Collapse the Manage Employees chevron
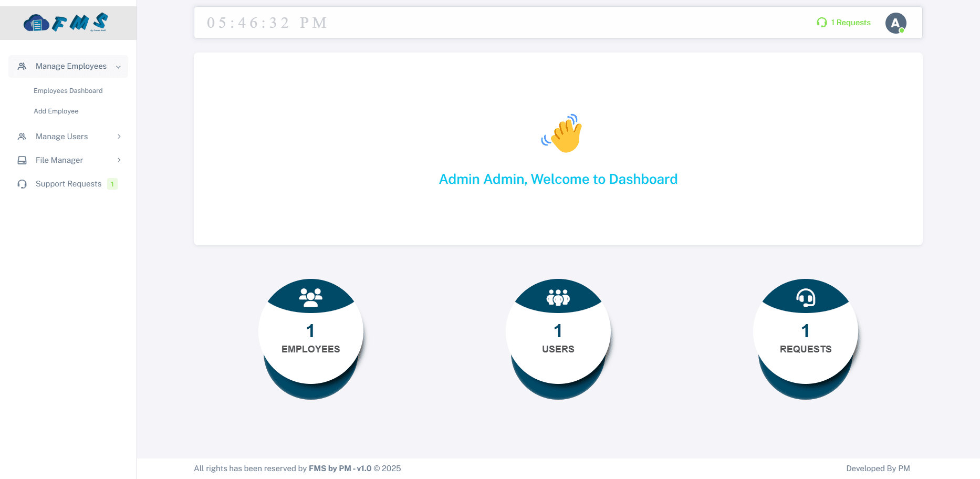 (x=119, y=67)
